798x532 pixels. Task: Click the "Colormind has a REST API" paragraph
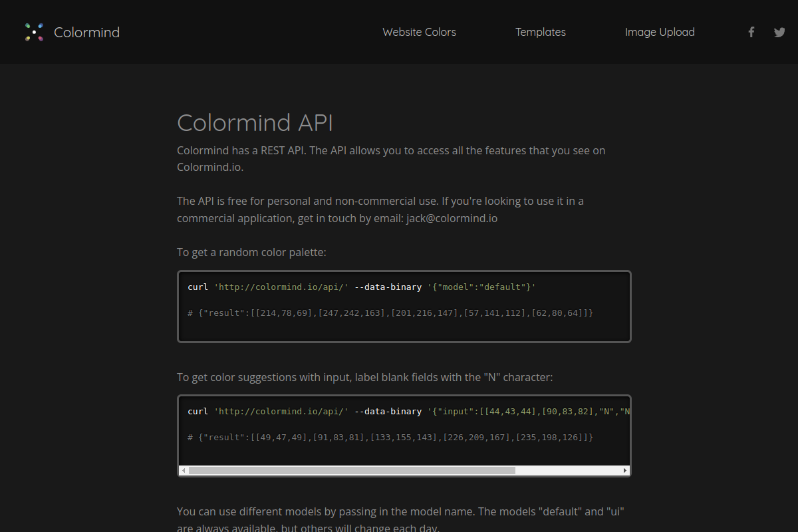[391, 158]
